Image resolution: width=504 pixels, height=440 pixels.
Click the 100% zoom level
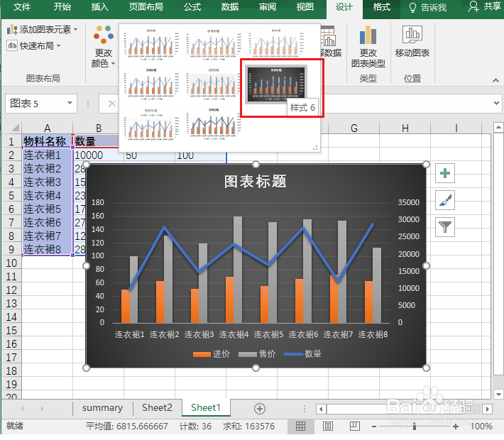click(x=481, y=427)
